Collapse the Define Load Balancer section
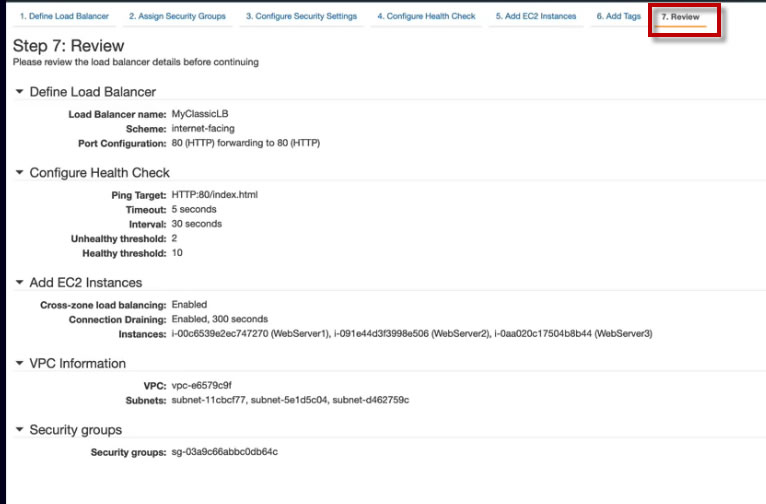Image resolution: width=766 pixels, height=504 pixels. tap(20, 92)
